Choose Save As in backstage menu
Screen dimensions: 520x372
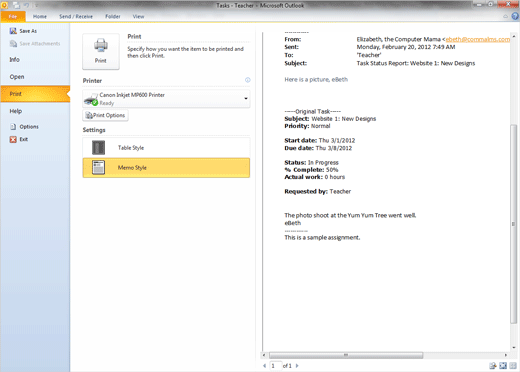tap(28, 31)
